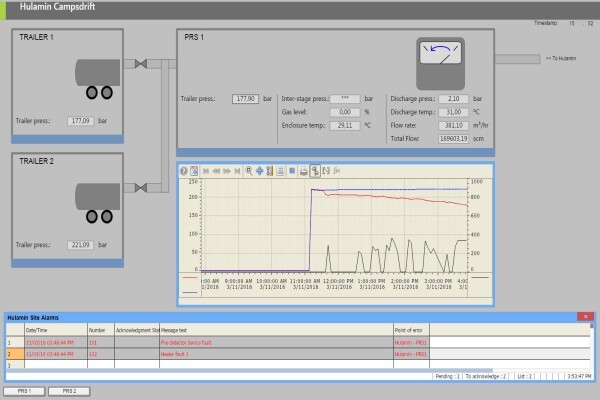Toggle the highlighted statistics range tool
The image size is (600, 400).
(x=315, y=171)
